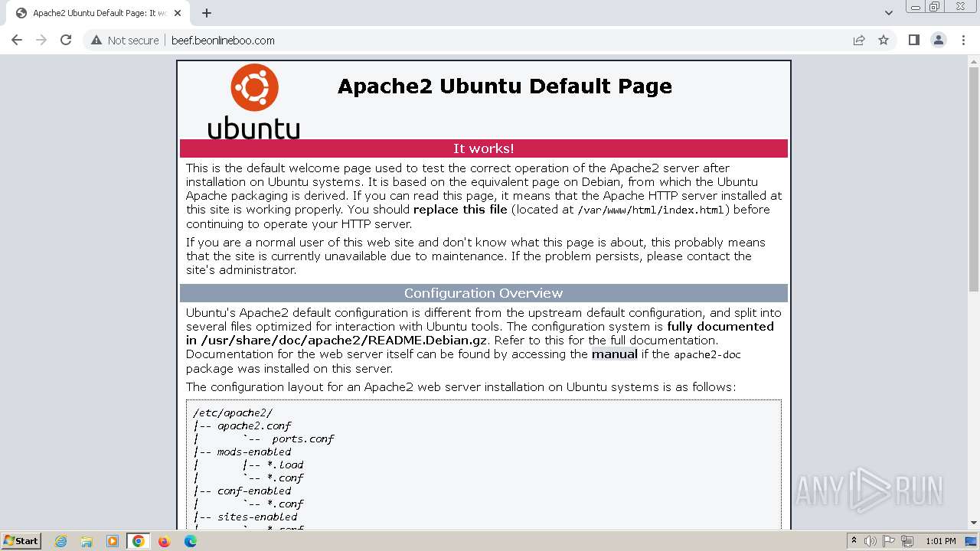Screen dimensions: 980x551
Task: Click the /var/www/html/index.html path text
Action: click(x=652, y=210)
